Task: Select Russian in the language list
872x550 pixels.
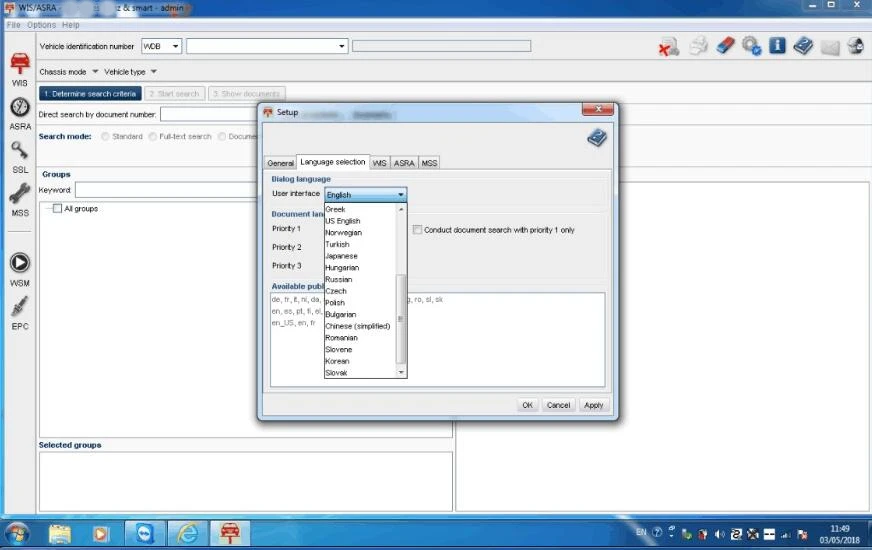Action: click(360, 279)
